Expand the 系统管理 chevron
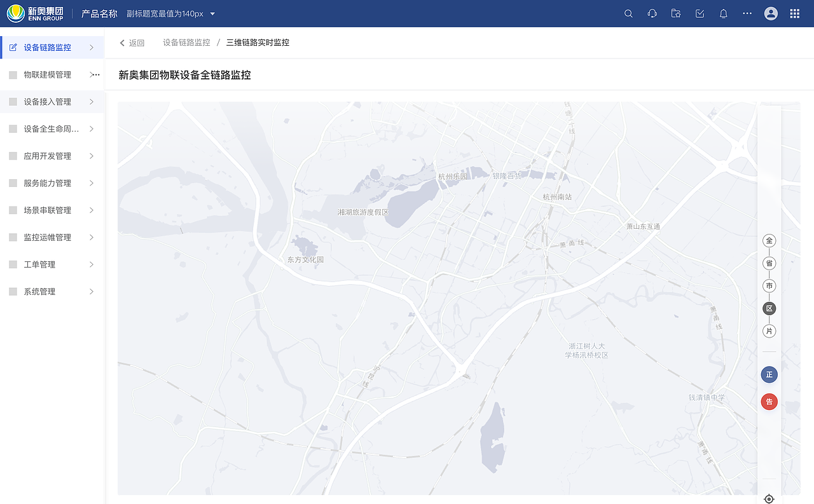814x504 pixels. [x=92, y=292]
